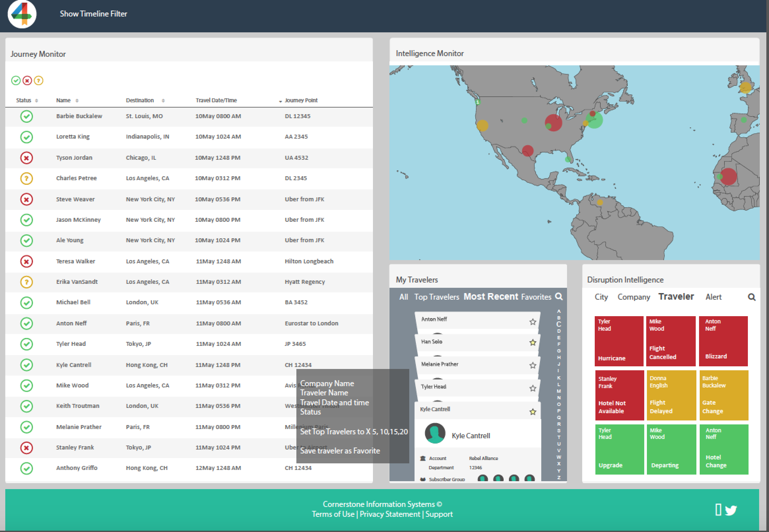The height and width of the screenshot is (532, 769).
Task: Open Twitter icon in footer
Action: point(731,510)
